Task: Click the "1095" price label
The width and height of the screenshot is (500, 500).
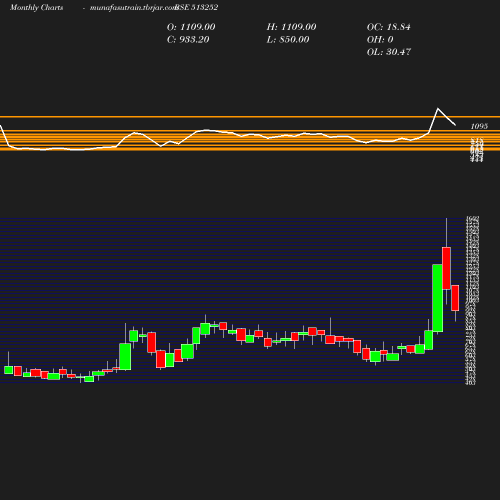Action: [479, 126]
